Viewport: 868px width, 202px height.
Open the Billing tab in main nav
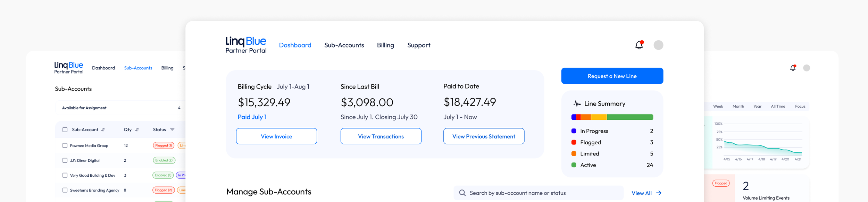point(385,45)
